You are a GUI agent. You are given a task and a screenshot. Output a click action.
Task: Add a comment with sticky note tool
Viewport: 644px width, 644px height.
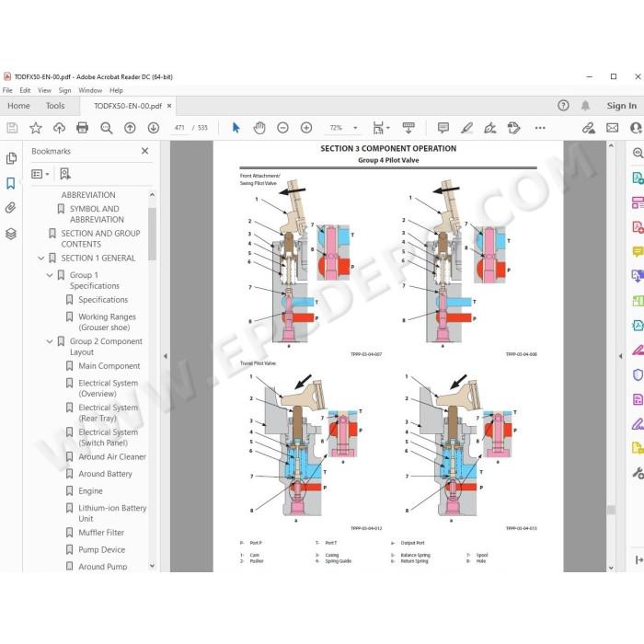point(443,128)
